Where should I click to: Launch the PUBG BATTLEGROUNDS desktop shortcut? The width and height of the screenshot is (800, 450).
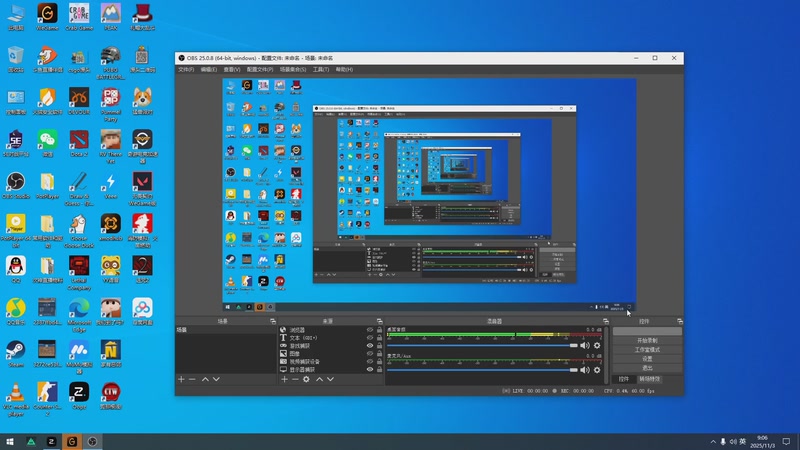tap(111, 63)
